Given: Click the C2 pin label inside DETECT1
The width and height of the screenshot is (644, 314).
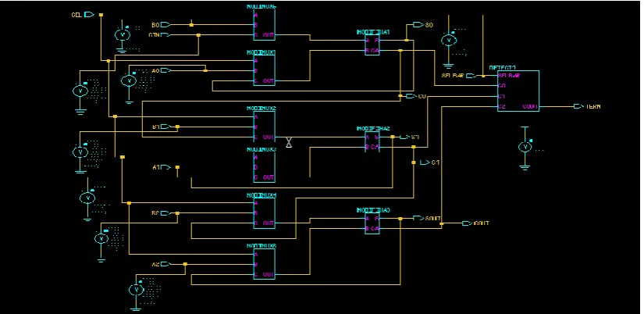Looking at the screenshot, I should pyautogui.click(x=502, y=106).
